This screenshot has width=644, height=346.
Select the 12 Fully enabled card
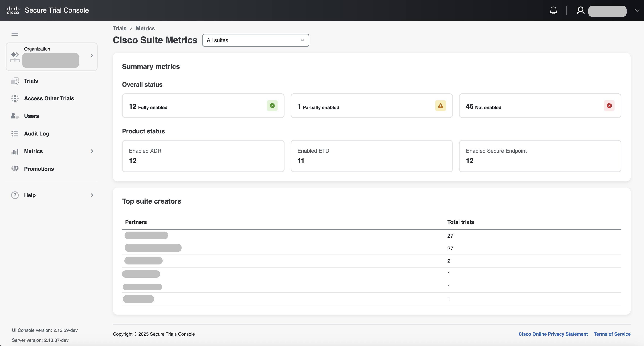pyautogui.click(x=203, y=105)
